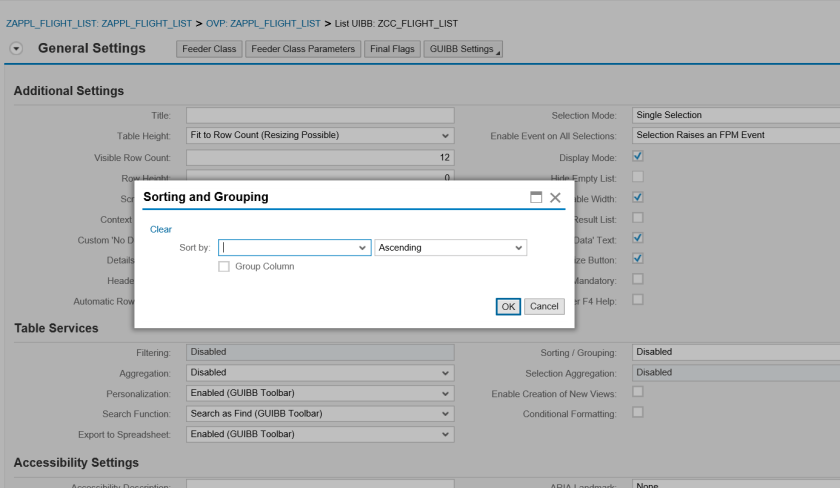The image size is (840, 488).
Task: Maximize the Sorting and Grouping dialog
Action: 536,198
